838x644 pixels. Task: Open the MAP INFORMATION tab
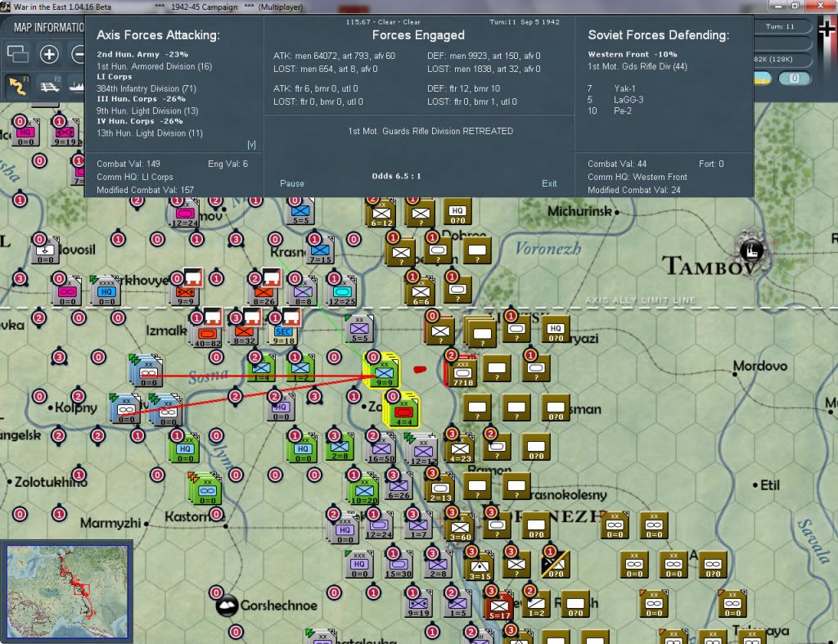pos(48,27)
